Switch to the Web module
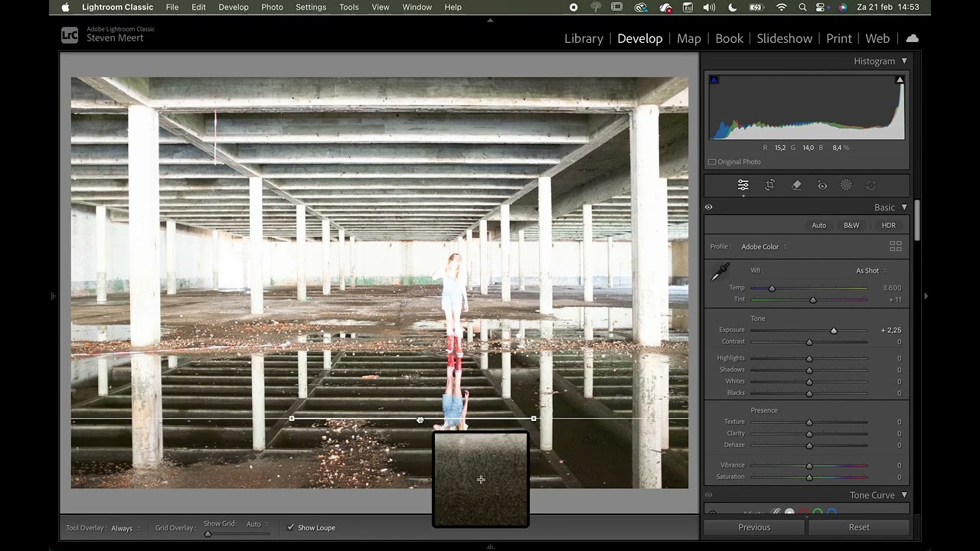 [877, 38]
